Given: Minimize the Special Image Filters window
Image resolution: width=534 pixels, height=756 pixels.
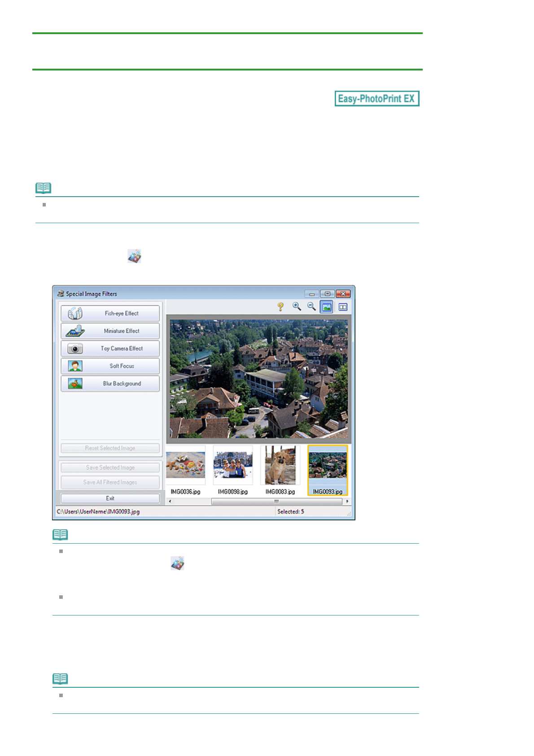Looking at the screenshot, I should [312, 294].
